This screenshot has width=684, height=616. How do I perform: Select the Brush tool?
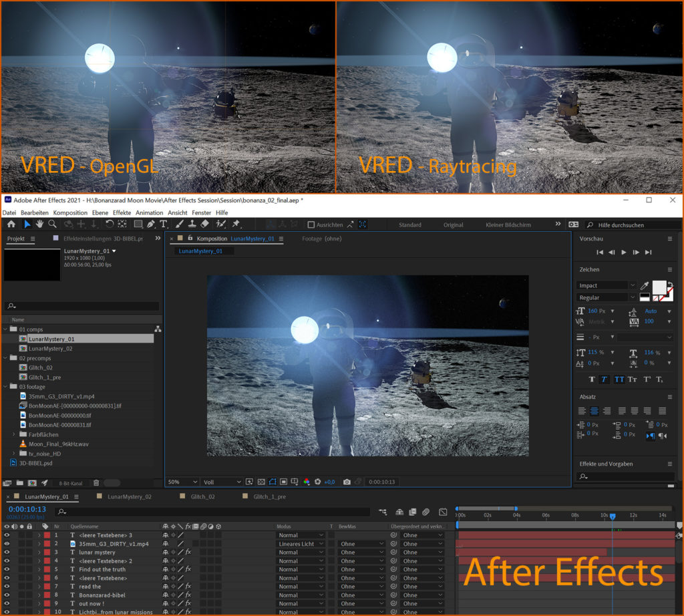[179, 224]
